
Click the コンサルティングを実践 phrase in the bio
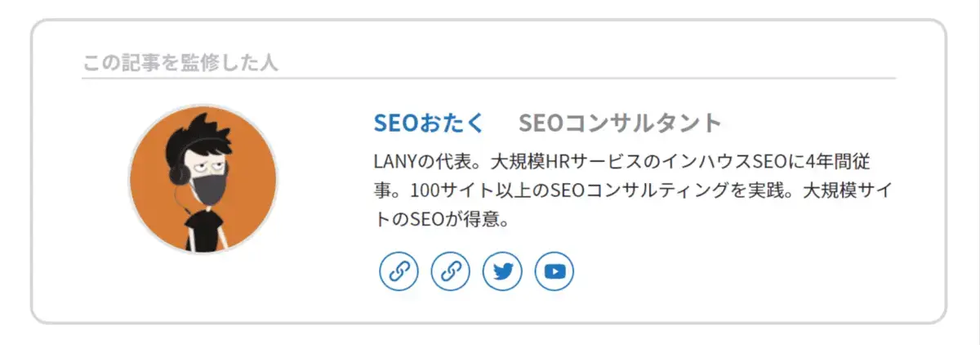692,190
